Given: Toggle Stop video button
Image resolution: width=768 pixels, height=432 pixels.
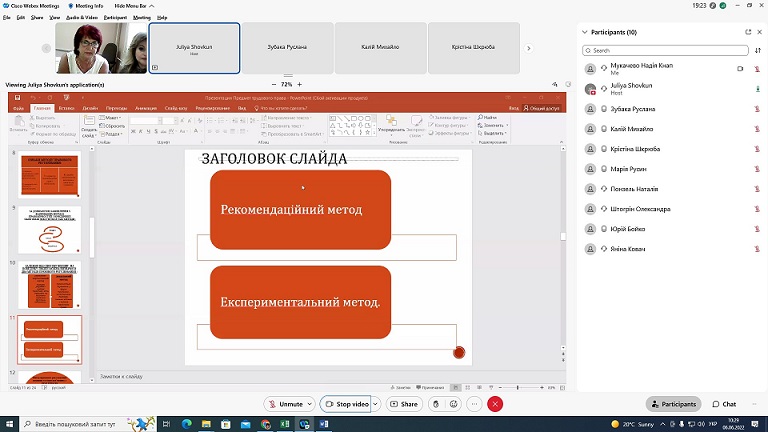Looking at the screenshot, I should 347,404.
